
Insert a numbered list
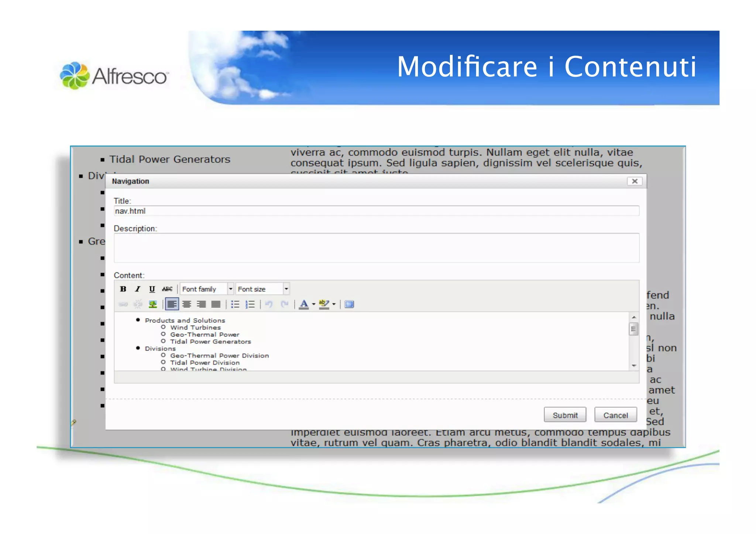coord(250,304)
